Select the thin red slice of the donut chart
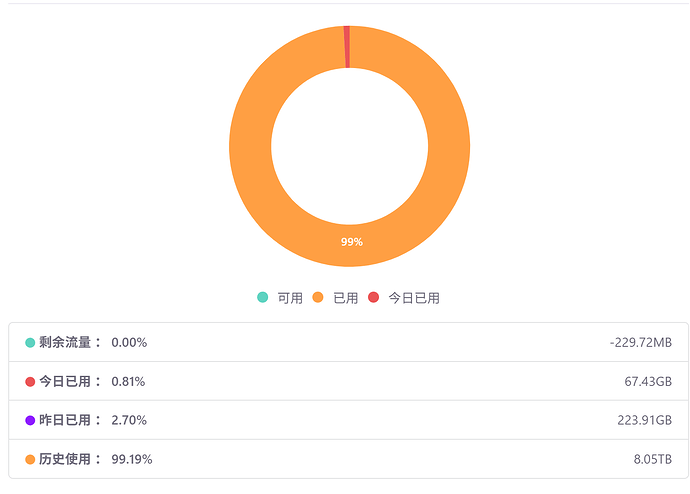The width and height of the screenshot is (690, 494). pos(347,47)
